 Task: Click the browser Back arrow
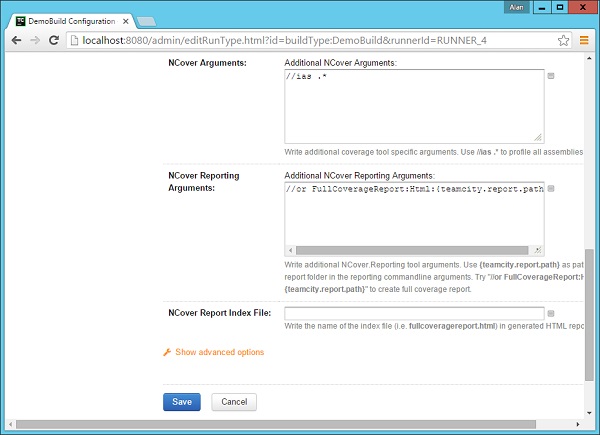click(x=15, y=41)
